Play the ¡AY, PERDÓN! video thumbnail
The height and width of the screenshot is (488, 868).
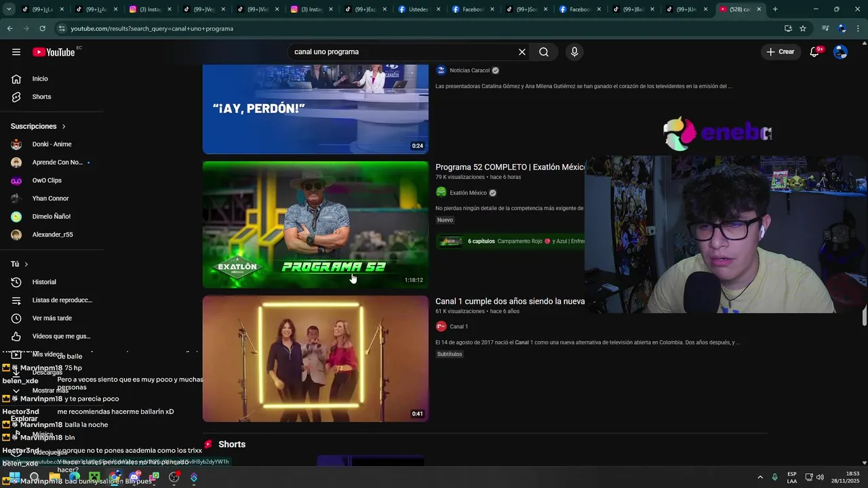pyautogui.click(x=315, y=109)
